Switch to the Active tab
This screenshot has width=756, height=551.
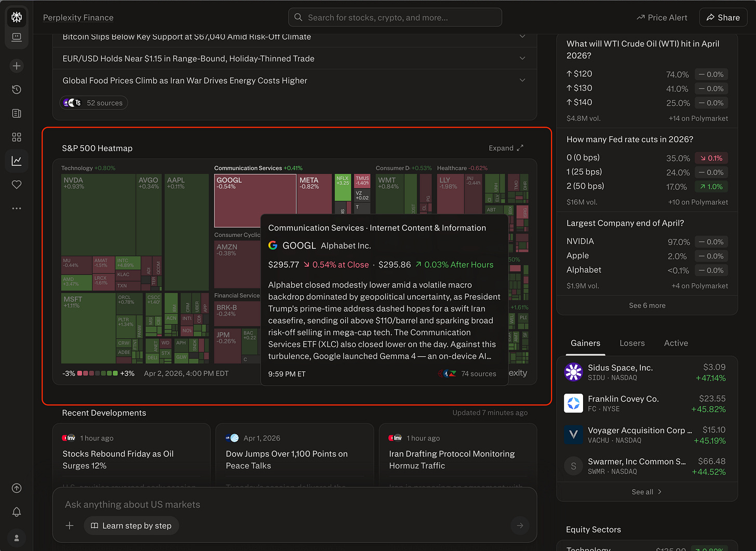pyautogui.click(x=676, y=343)
